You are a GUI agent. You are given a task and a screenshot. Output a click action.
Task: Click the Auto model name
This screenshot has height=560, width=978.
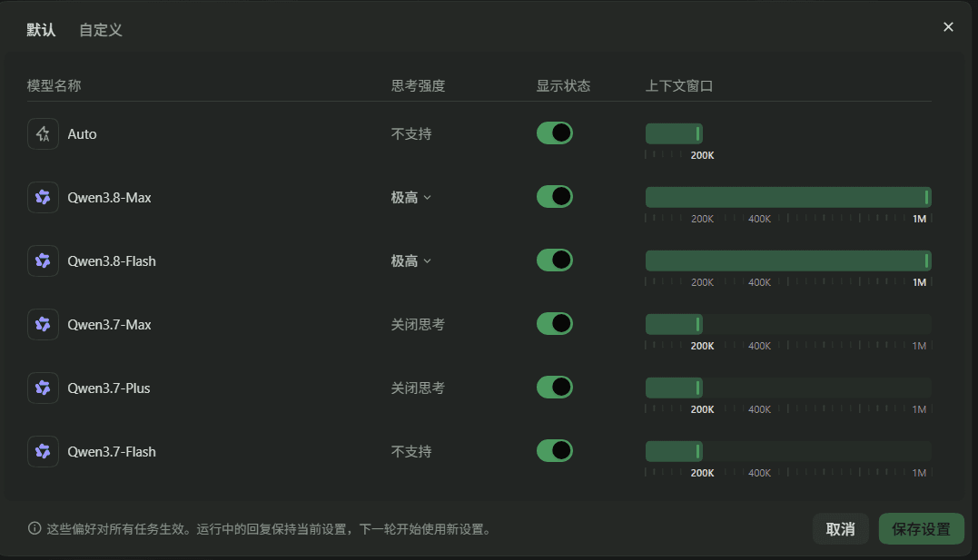(83, 134)
